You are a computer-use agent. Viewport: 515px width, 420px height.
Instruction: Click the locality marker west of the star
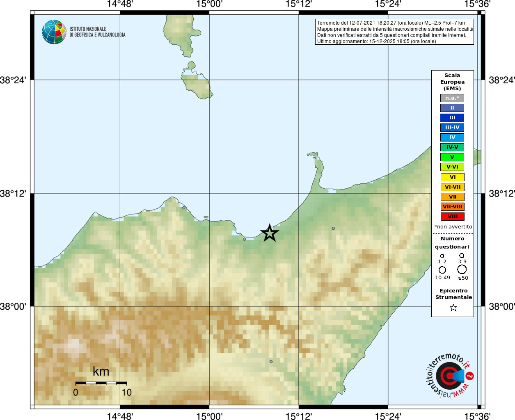tap(244, 239)
